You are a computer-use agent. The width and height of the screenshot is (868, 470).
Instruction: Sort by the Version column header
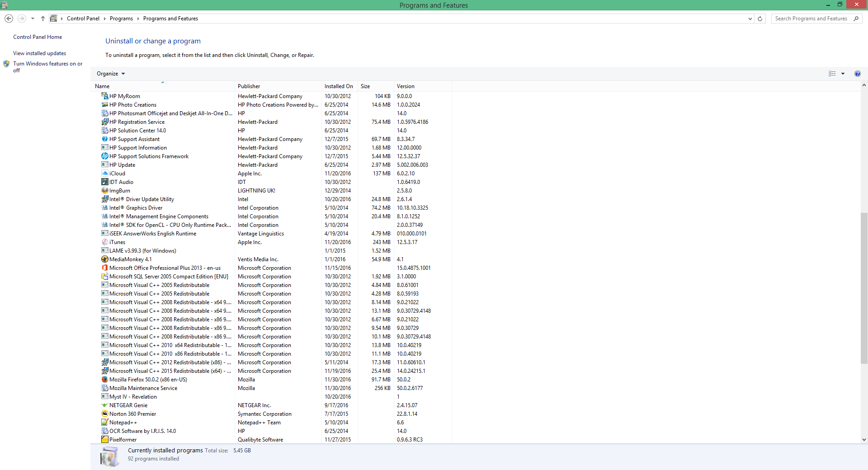click(423, 86)
